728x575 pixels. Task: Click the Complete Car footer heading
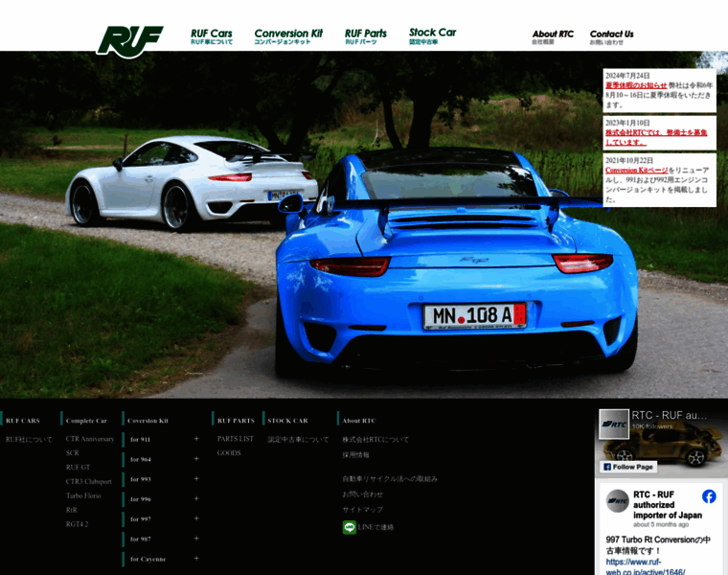86,421
